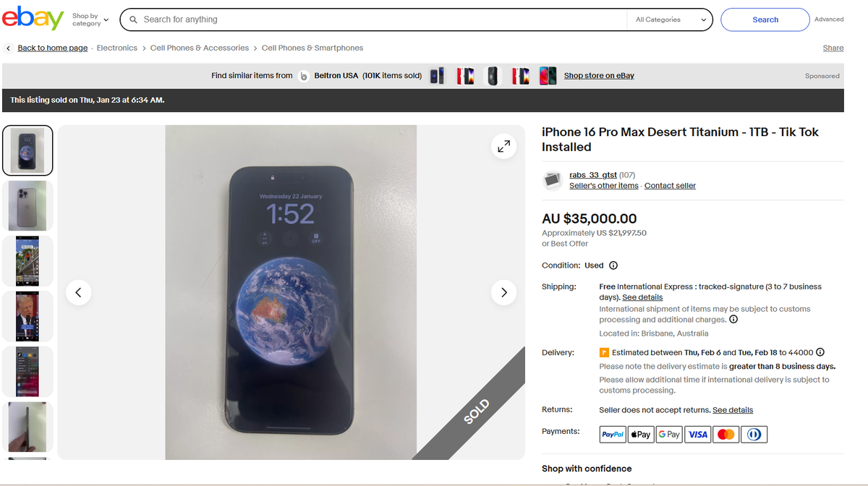Open Condition info circle icon
The height and width of the screenshot is (486, 868).
click(x=613, y=265)
